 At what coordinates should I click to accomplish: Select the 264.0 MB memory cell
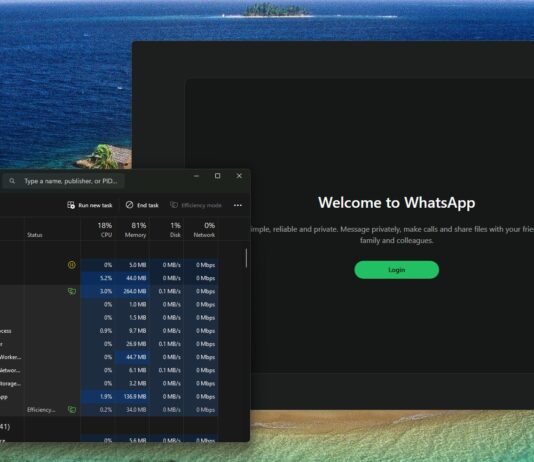(x=133, y=291)
